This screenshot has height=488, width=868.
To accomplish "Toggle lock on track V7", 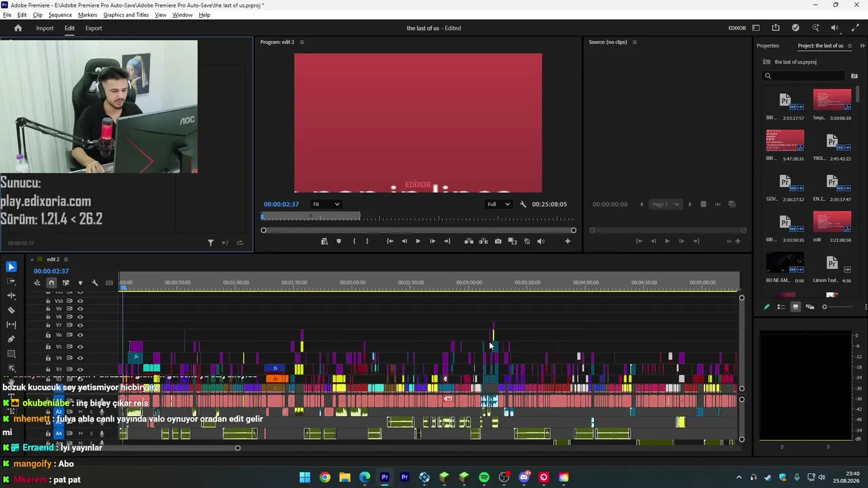I will (47, 325).
